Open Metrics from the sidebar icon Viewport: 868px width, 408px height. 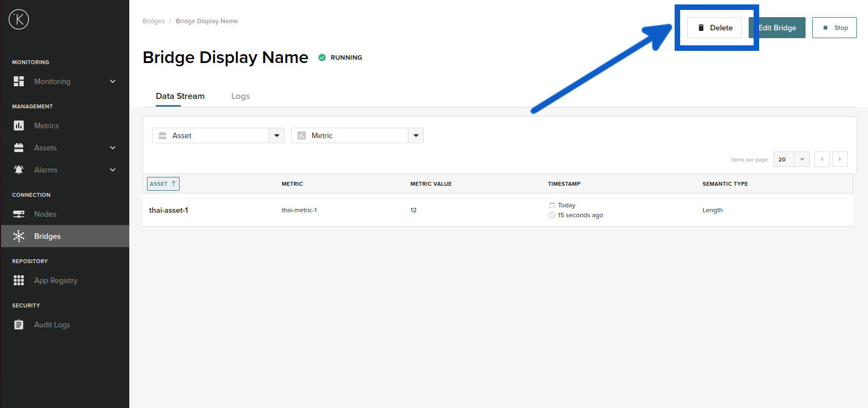click(19, 125)
